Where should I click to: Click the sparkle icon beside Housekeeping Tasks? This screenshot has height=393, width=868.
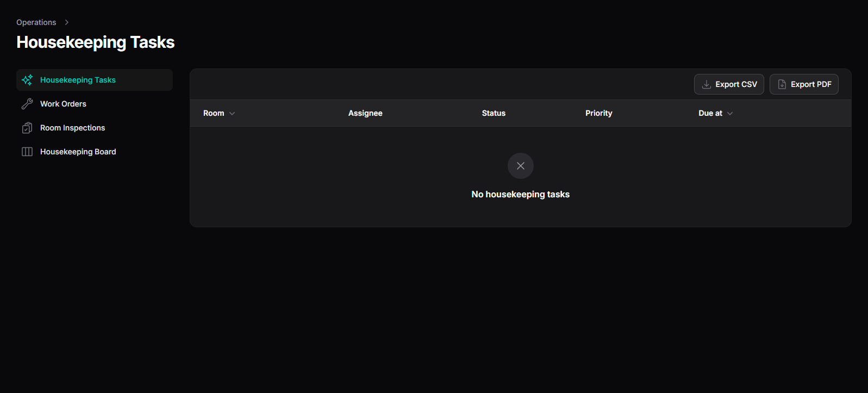27,80
